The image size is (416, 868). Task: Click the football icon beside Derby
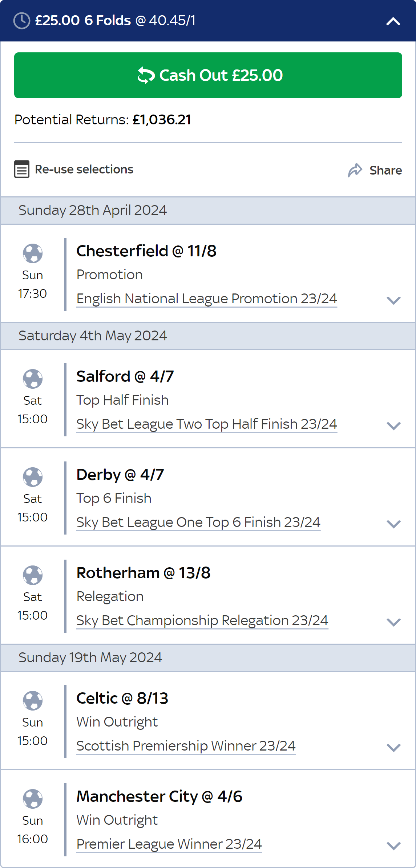33,477
